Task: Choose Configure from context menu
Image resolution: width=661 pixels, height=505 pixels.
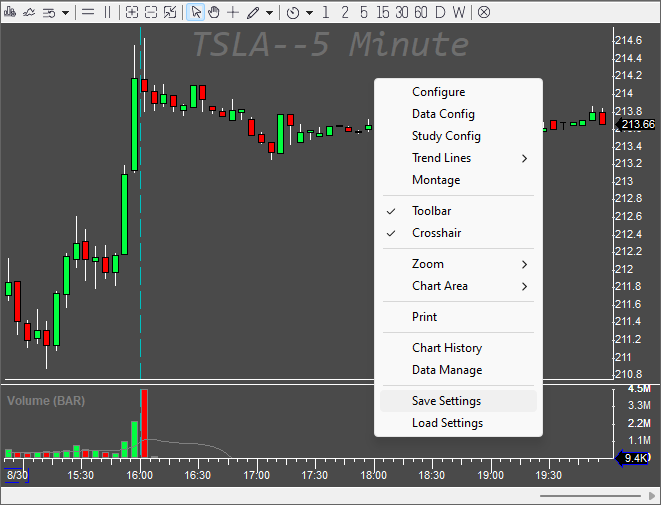Action: point(458,92)
